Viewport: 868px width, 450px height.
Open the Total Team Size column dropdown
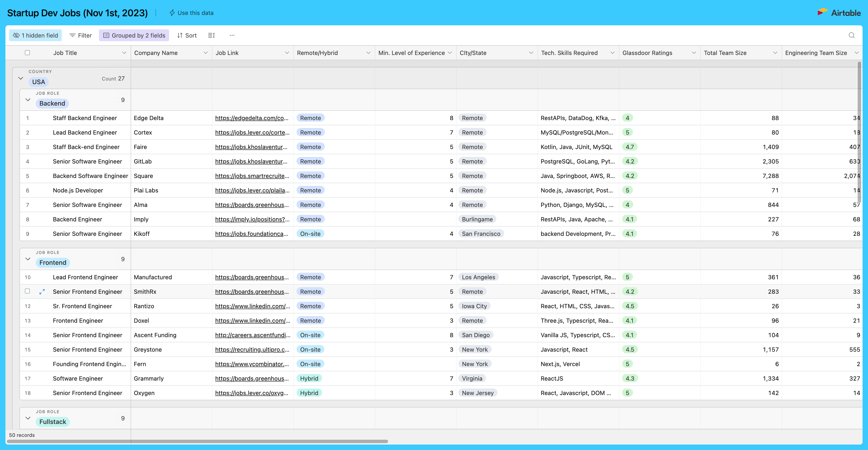[775, 53]
